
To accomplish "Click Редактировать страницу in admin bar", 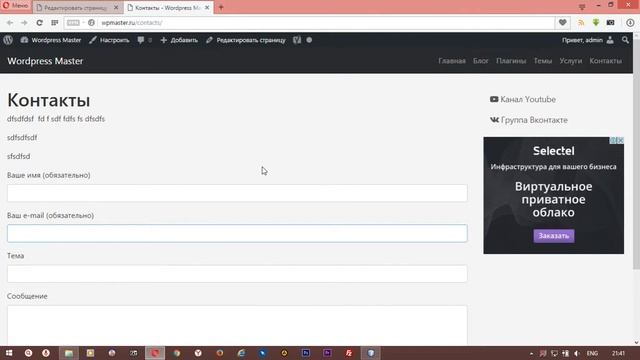I will (x=246, y=40).
